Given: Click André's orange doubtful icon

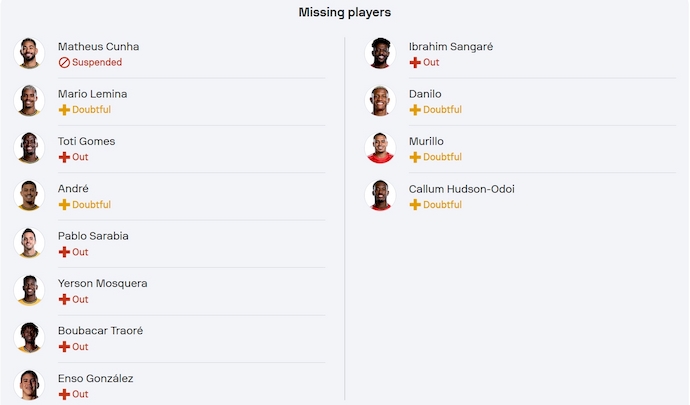Looking at the screenshot, I should pyautogui.click(x=64, y=205).
